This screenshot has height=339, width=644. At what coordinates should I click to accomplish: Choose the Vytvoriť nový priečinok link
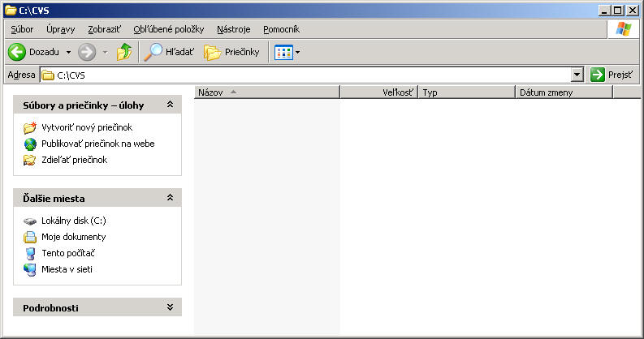[87, 127]
